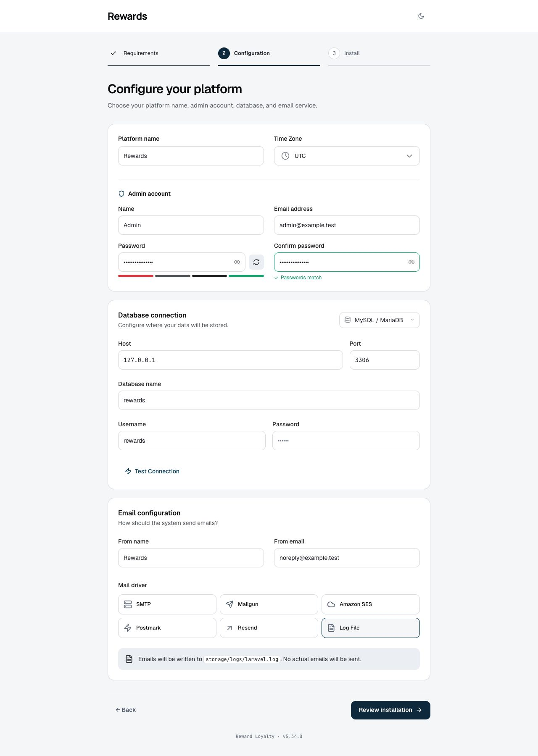Toggle dark mode with the moon icon

click(421, 16)
